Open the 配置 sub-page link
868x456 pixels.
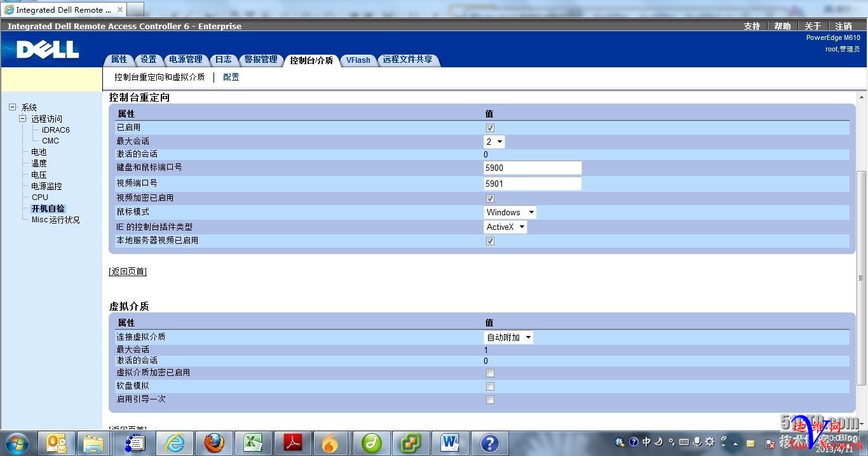tap(231, 77)
